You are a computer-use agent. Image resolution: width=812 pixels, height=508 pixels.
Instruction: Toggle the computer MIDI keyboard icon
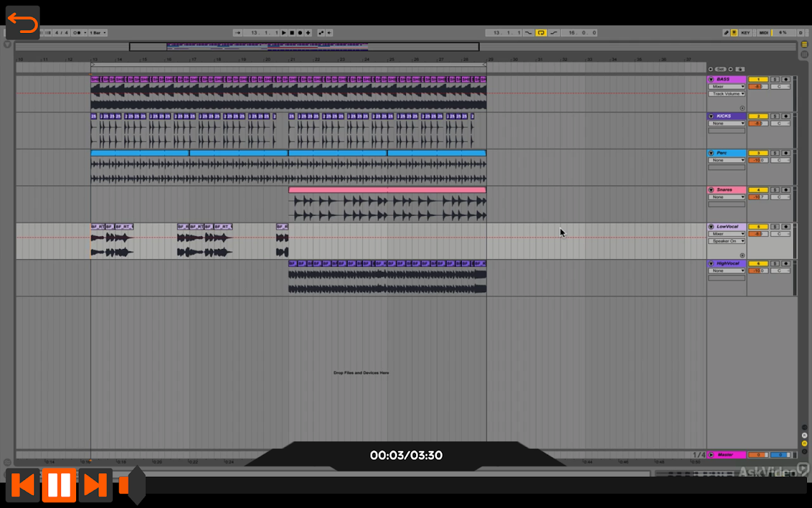(734, 32)
